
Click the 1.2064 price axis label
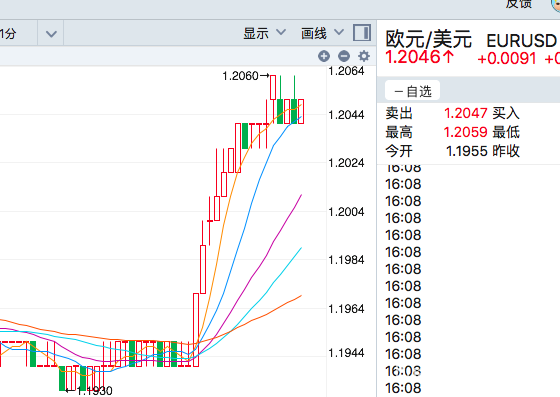click(346, 71)
